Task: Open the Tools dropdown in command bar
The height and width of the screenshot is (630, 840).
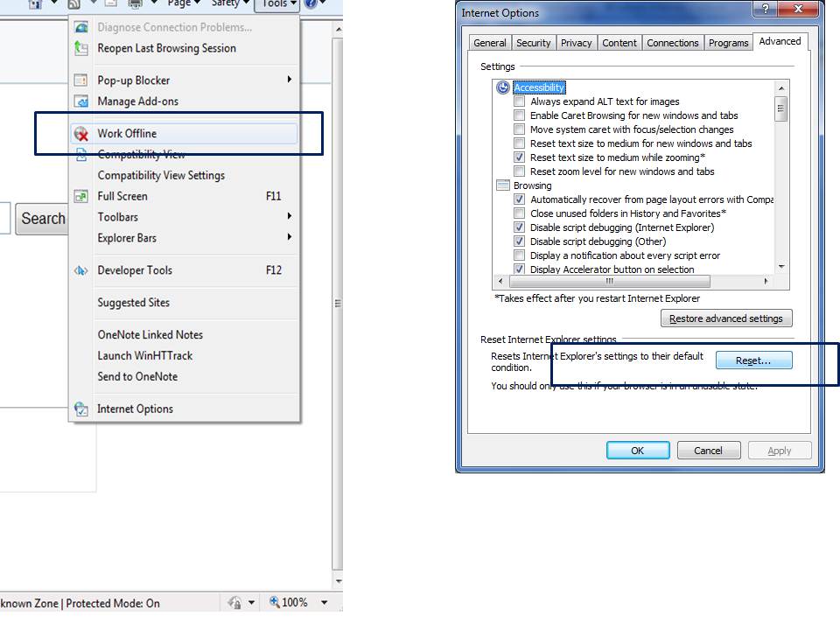Action: coord(276,4)
